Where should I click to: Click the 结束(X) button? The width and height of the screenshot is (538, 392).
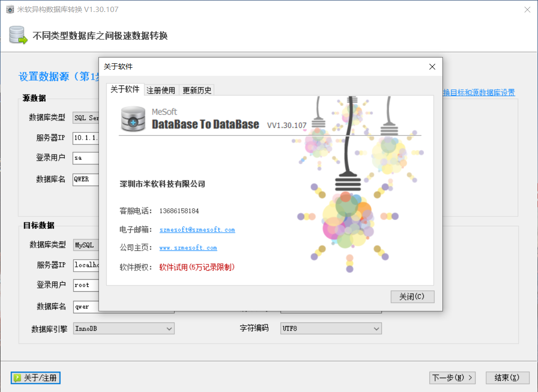pyautogui.click(x=507, y=378)
